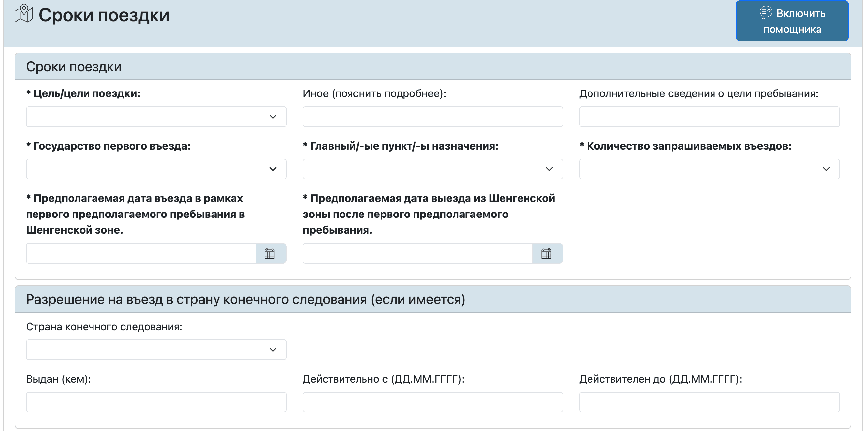Click the large 'Сроки поездки' page title
This screenshot has width=868, height=431.
click(x=104, y=15)
